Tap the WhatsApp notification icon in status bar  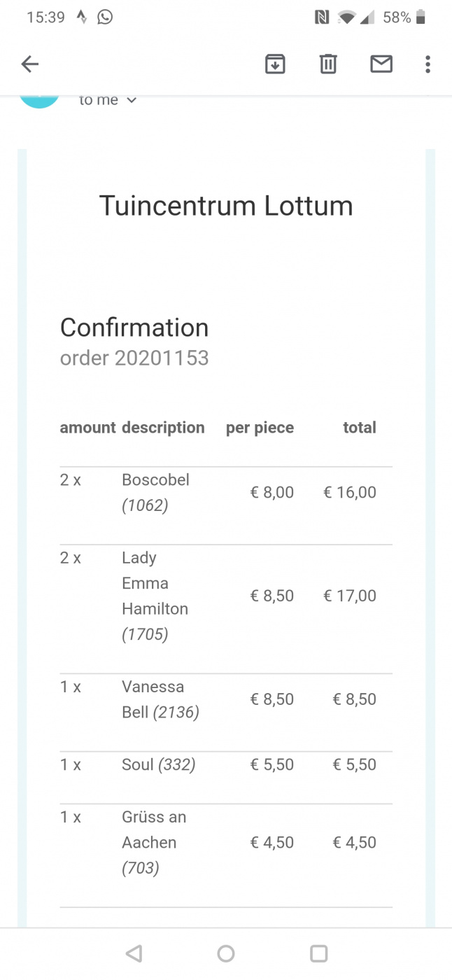coord(105,17)
